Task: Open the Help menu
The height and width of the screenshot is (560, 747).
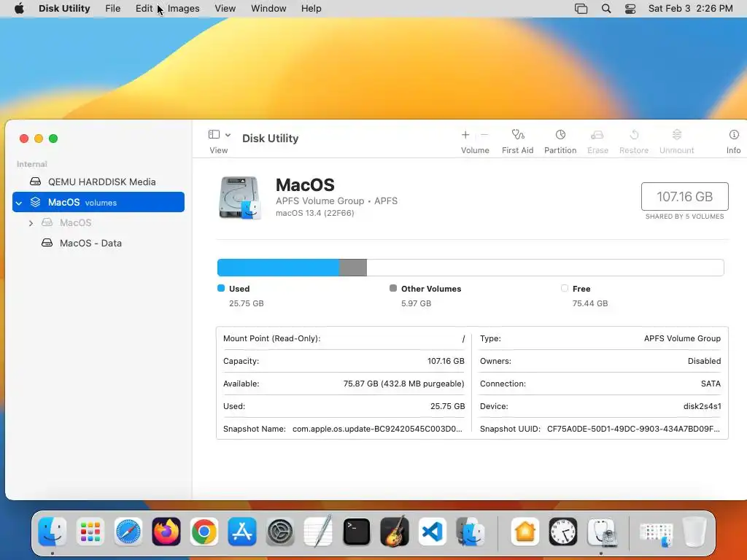Action: [x=311, y=9]
